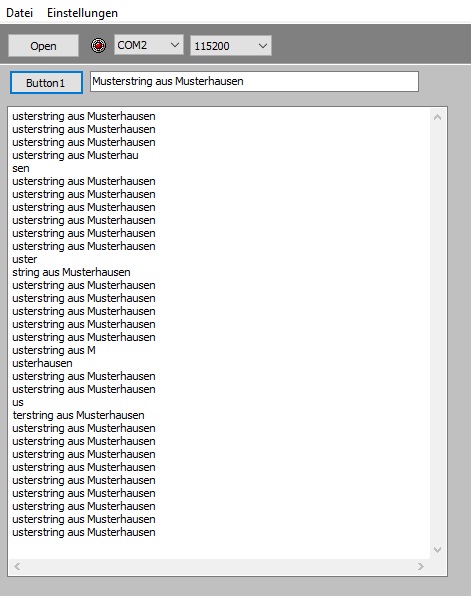
Task: Click the 'usterhausen' fragment line in the log
Action: (x=42, y=363)
